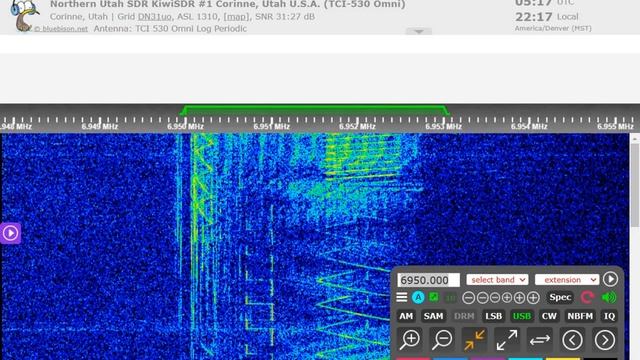640x360 pixels.
Task: Click the play button beside extension dropdown
Action: tap(610, 279)
